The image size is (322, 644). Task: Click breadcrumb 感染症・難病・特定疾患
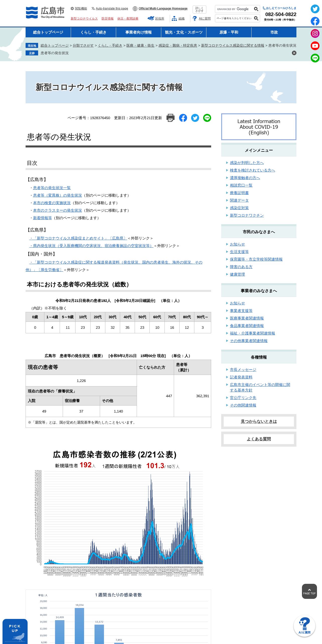point(178,45)
